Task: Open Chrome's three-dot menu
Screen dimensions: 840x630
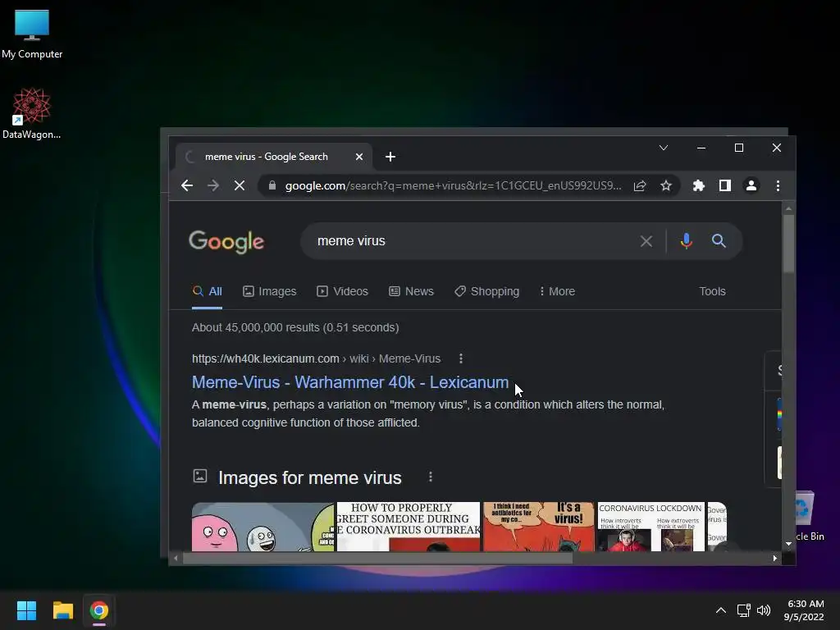Action: point(778,186)
